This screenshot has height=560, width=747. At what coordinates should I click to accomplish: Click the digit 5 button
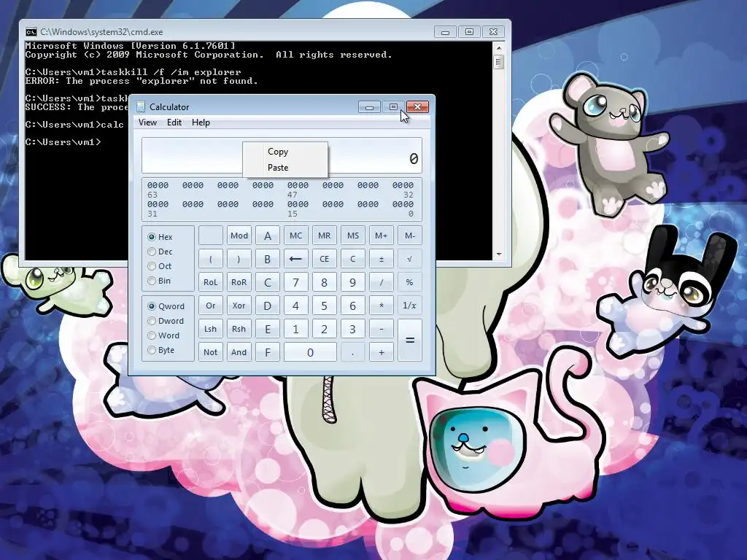pos(324,306)
